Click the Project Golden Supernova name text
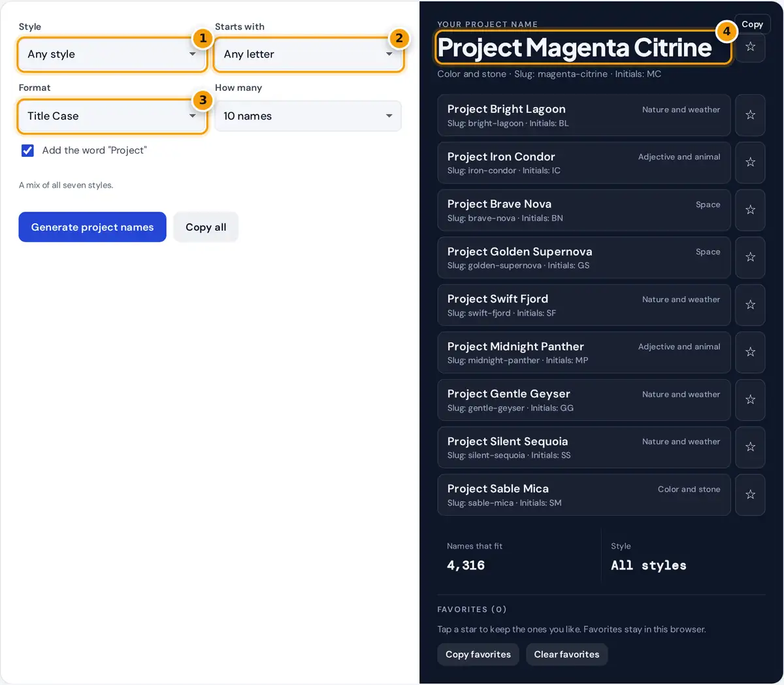The image size is (784, 685). tap(519, 252)
